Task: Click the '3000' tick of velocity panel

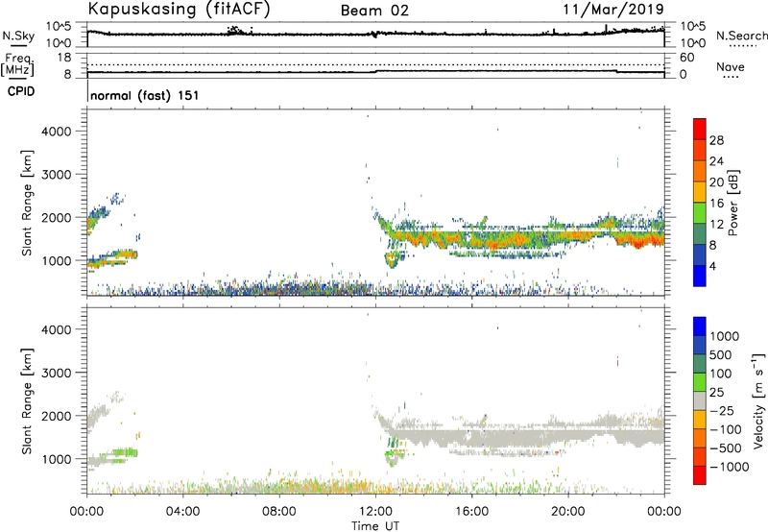Action: tap(56, 373)
